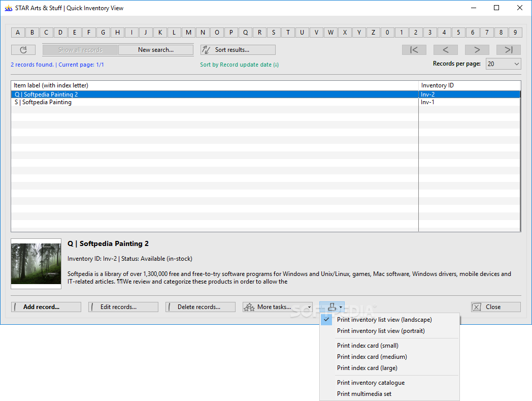Click Edit records button
532x401 pixels.
(123, 307)
